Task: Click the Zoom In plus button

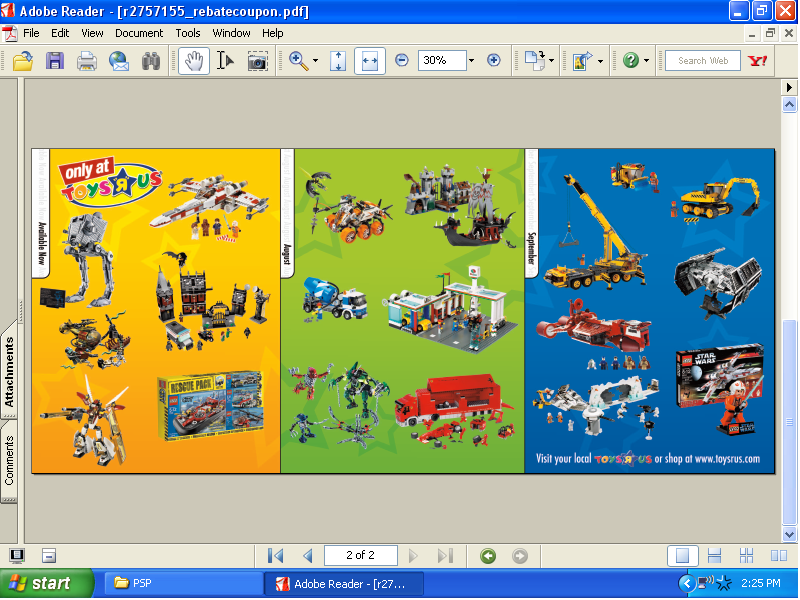Action: [x=493, y=60]
